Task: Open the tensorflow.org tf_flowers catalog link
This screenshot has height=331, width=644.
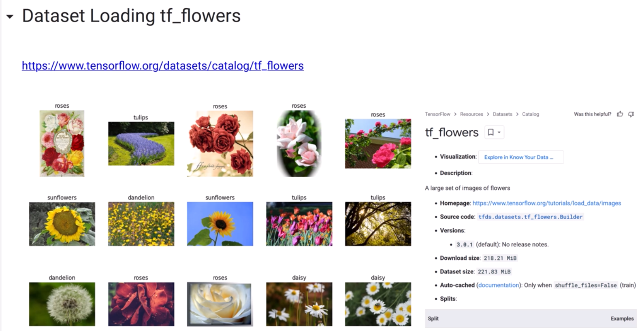Action: tap(162, 66)
